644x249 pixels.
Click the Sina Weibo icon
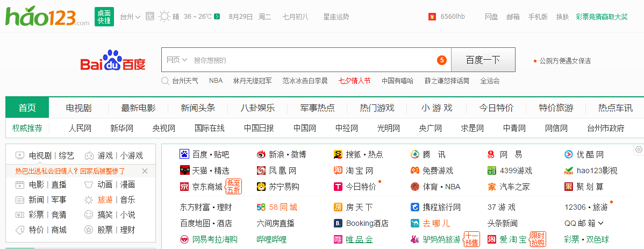[x=261, y=154]
